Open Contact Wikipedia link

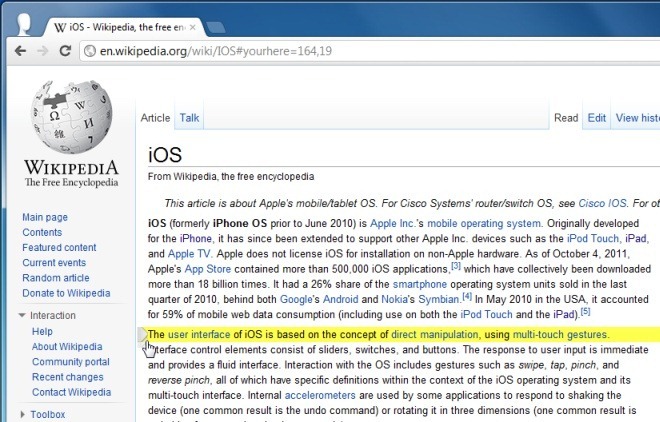pyautogui.click(x=72, y=392)
